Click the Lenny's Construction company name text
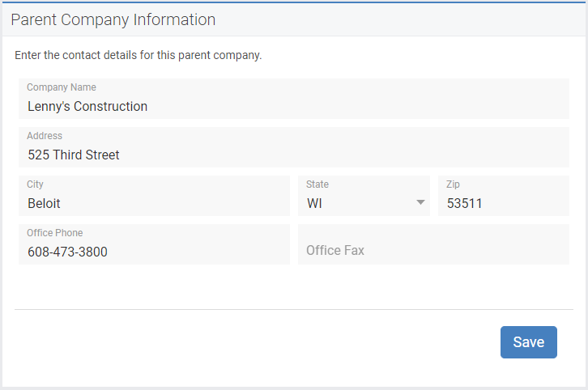The width and height of the screenshot is (588, 390). point(87,106)
